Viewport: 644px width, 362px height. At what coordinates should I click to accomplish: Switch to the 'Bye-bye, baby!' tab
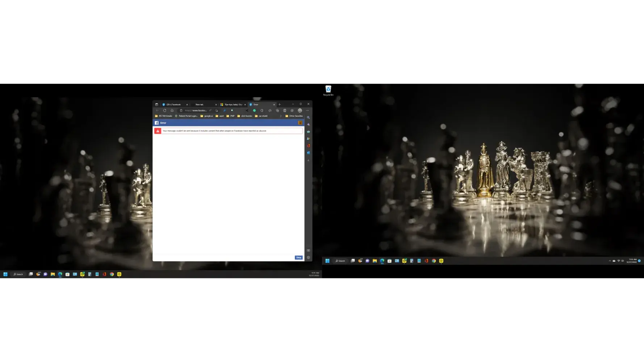click(233, 104)
